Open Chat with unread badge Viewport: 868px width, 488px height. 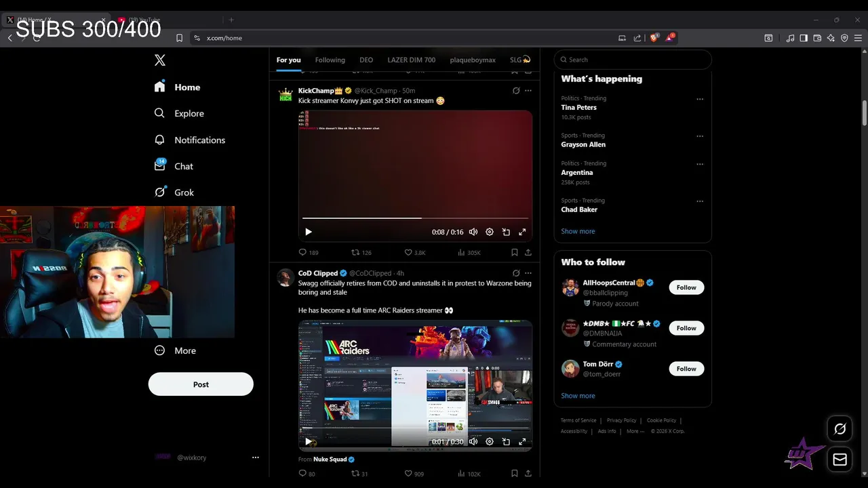point(174,166)
